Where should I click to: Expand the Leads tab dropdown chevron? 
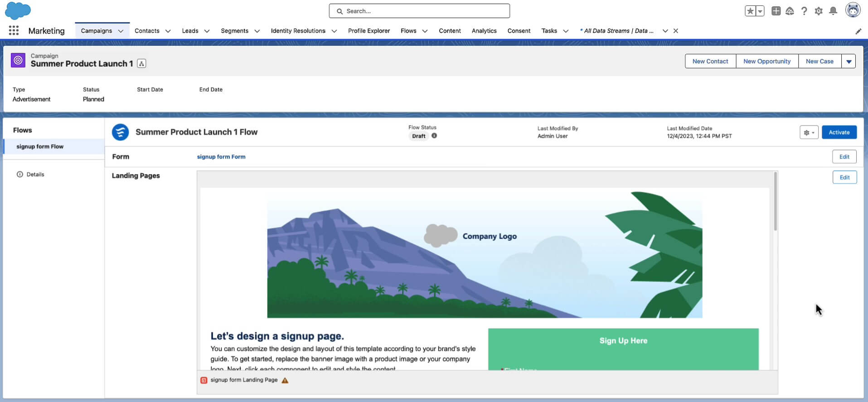pyautogui.click(x=207, y=31)
